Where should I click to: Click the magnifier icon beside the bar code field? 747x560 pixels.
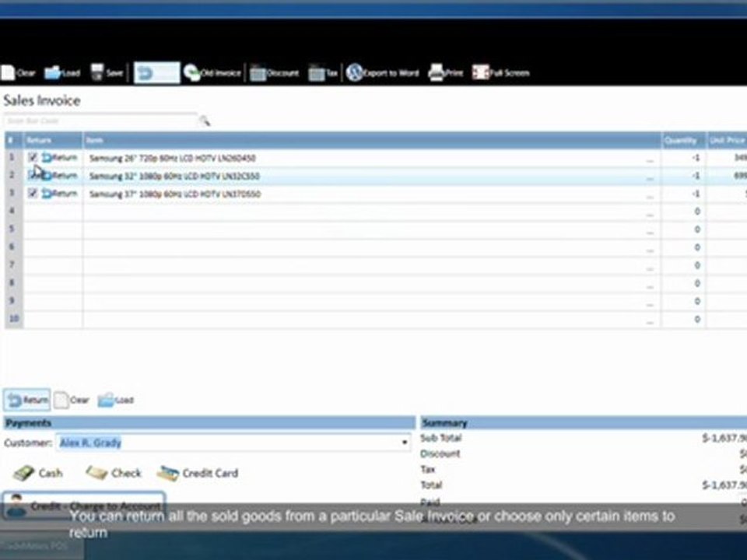click(205, 121)
